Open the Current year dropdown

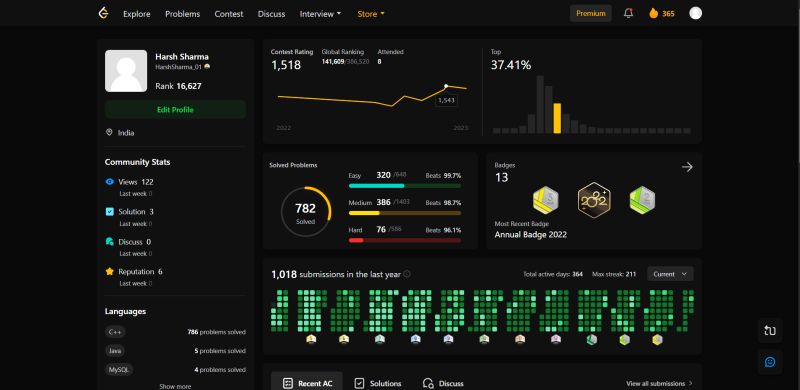(x=670, y=274)
